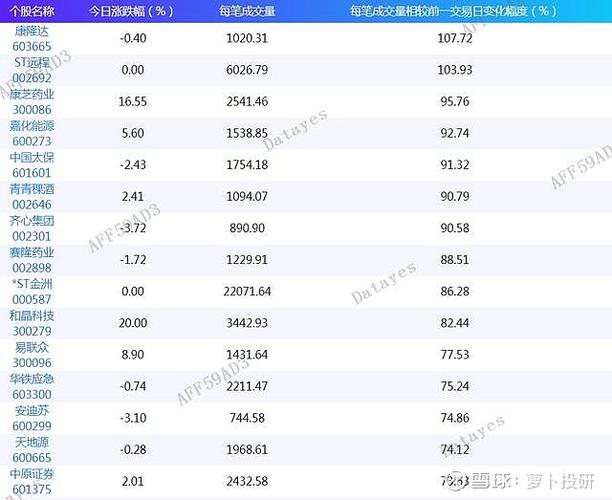
Task: Click the 今日涨跌幅（%） column header
Action: (x=131, y=11)
